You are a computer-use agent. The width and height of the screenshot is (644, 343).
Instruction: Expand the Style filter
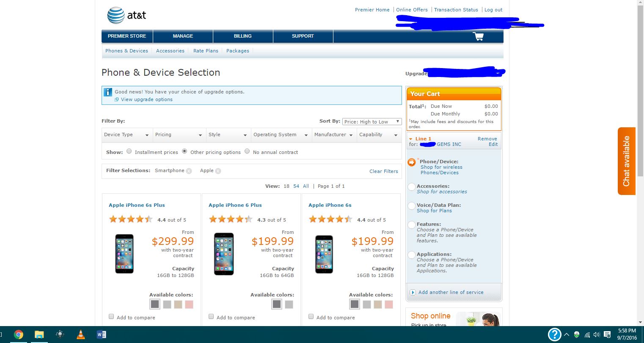[228, 135]
